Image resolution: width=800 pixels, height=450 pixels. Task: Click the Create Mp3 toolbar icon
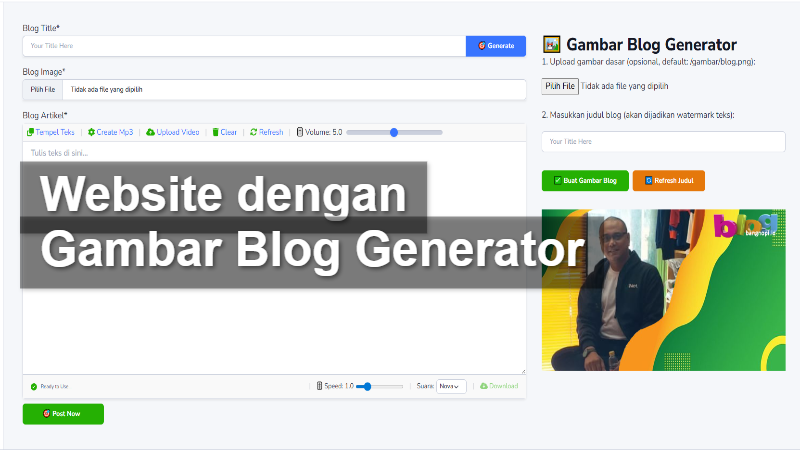pos(91,132)
